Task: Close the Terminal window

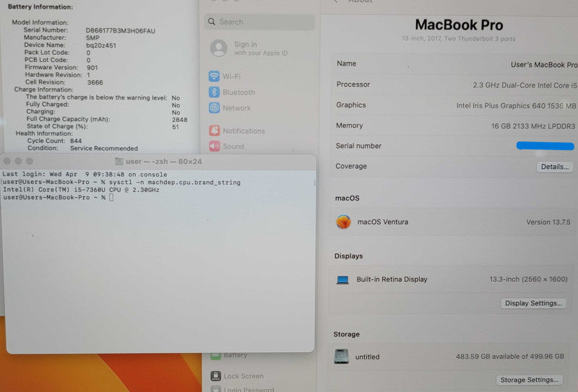Action: click(7, 161)
